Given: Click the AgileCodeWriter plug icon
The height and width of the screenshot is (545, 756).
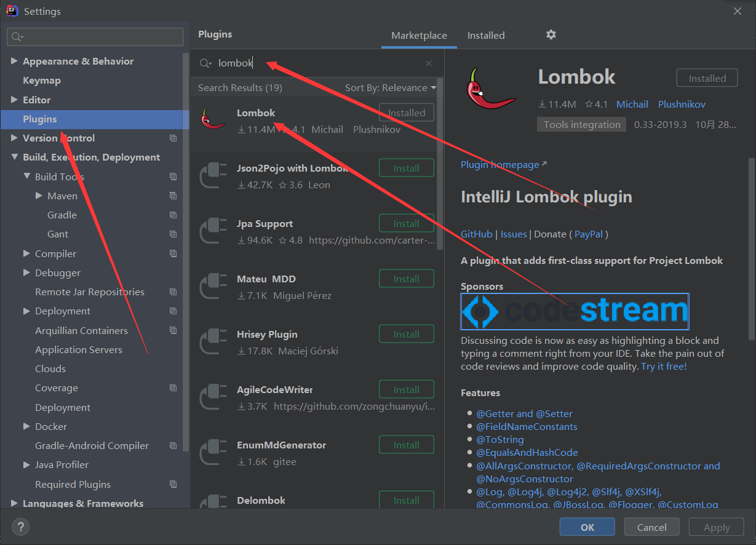Looking at the screenshot, I should tap(213, 396).
